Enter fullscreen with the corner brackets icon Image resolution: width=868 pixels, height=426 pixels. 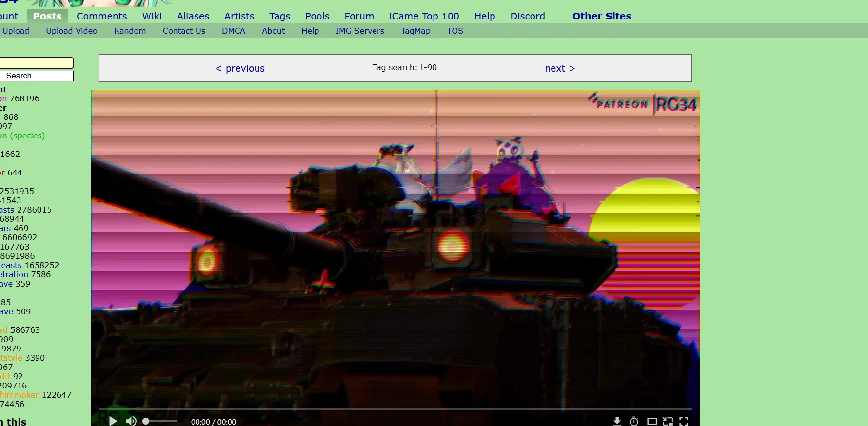tap(684, 421)
